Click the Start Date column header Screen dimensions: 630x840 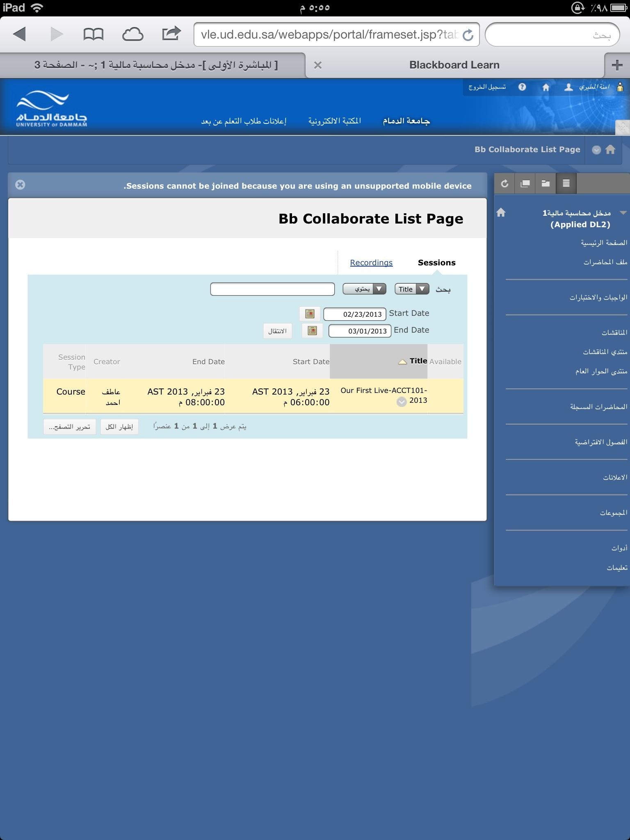point(311,362)
